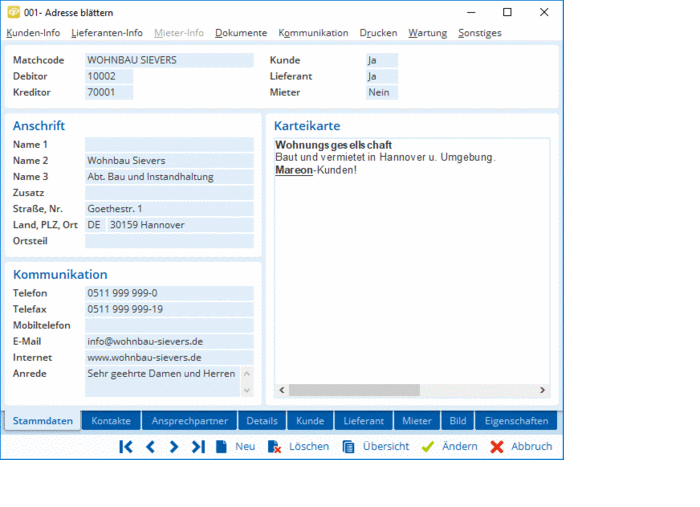Go to the next address record
The width and height of the screenshot is (700, 507).
174,447
